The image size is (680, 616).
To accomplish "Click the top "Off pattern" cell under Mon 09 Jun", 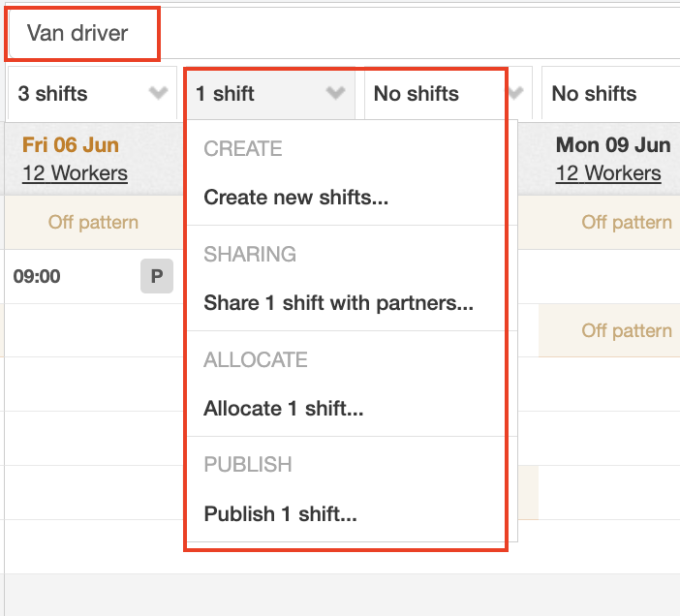I will [x=626, y=223].
